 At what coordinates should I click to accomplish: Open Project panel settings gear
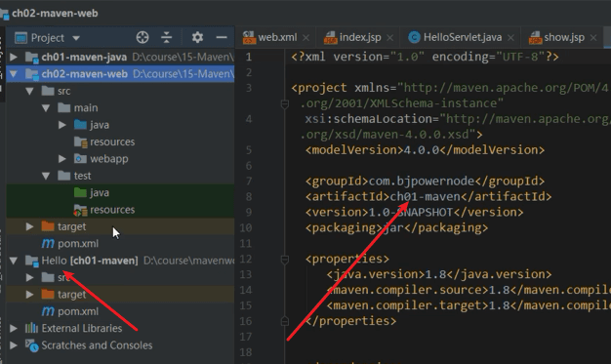pyautogui.click(x=197, y=37)
